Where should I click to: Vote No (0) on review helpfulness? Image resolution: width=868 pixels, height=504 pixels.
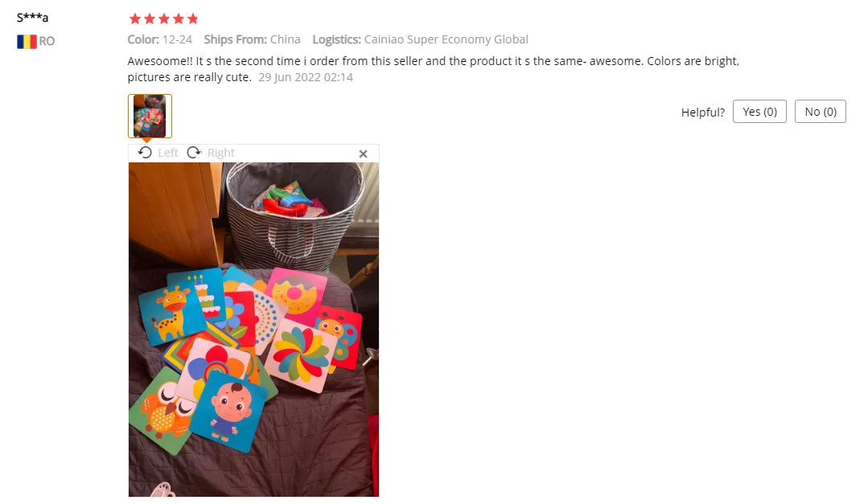(x=821, y=111)
